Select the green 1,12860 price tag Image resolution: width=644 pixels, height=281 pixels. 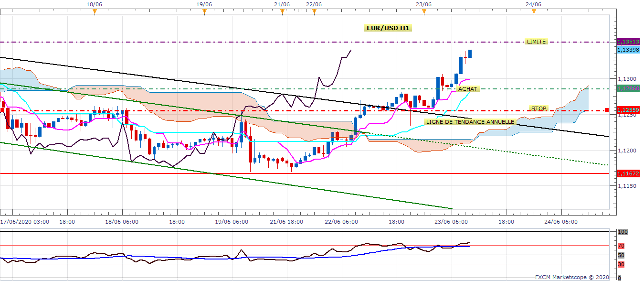pyautogui.click(x=628, y=89)
